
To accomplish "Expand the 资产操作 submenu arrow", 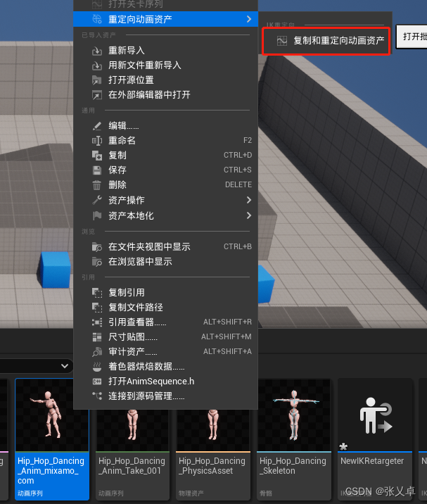I will (249, 200).
